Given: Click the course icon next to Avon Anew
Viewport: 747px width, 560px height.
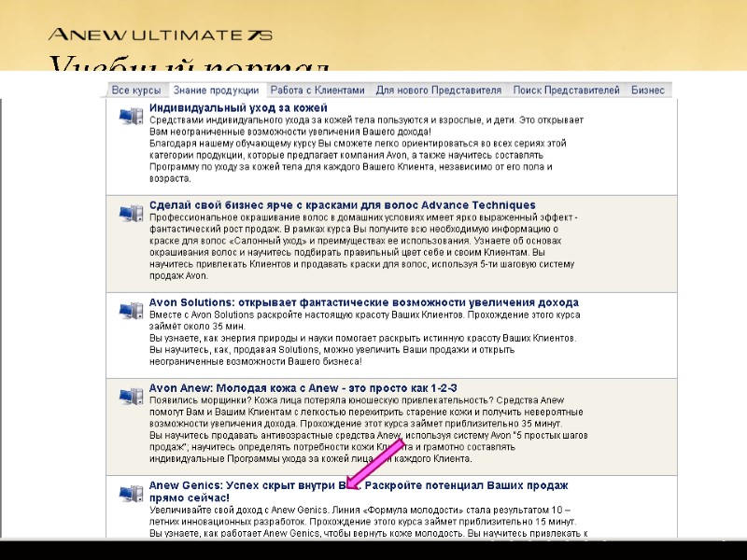Looking at the screenshot, I should pyautogui.click(x=131, y=396).
